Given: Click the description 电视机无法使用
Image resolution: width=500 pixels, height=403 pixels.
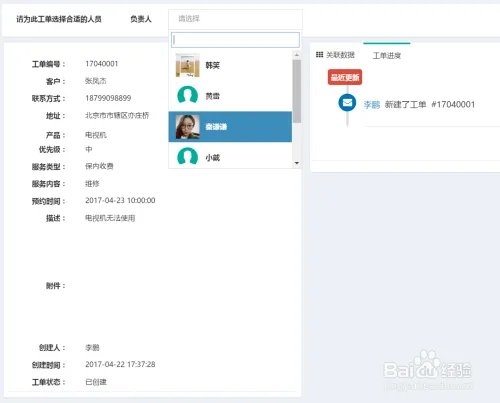Looking at the screenshot, I should click(x=110, y=218).
